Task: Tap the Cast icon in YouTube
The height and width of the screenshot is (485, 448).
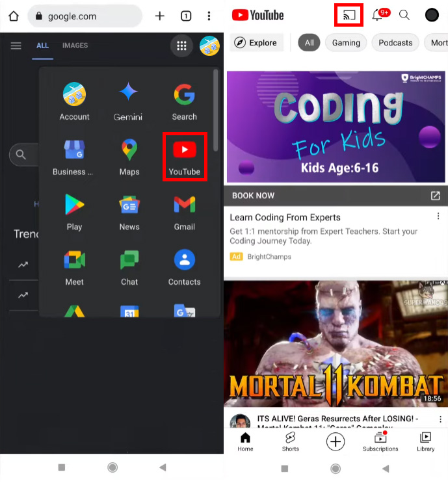Action: click(x=349, y=15)
